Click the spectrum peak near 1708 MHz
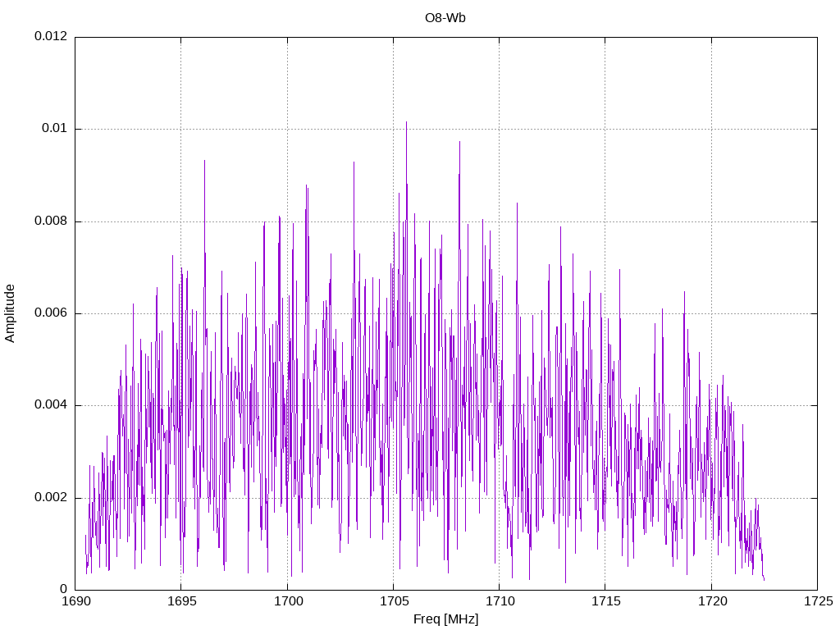Viewport: 840px width, 630px height. click(x=459, y=143)
